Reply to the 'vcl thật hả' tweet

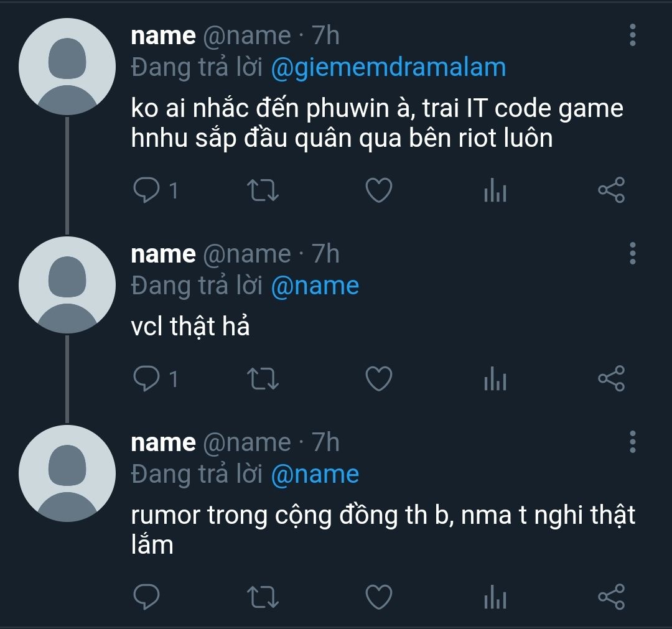147,379
